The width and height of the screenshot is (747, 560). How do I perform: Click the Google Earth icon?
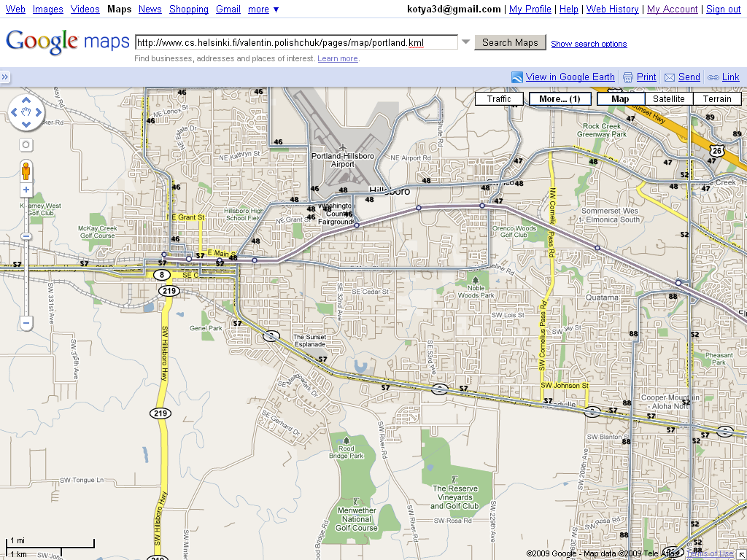click(x=517, y=77)
